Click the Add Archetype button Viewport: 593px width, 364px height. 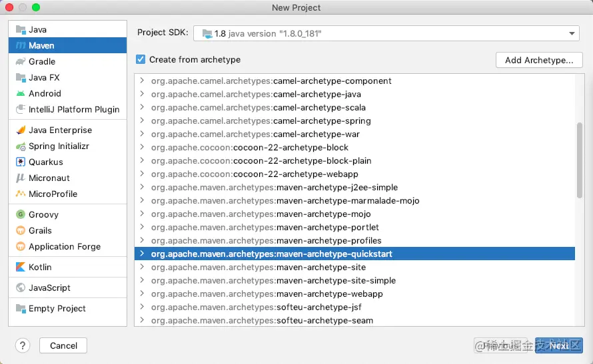(x=538, y=60)
